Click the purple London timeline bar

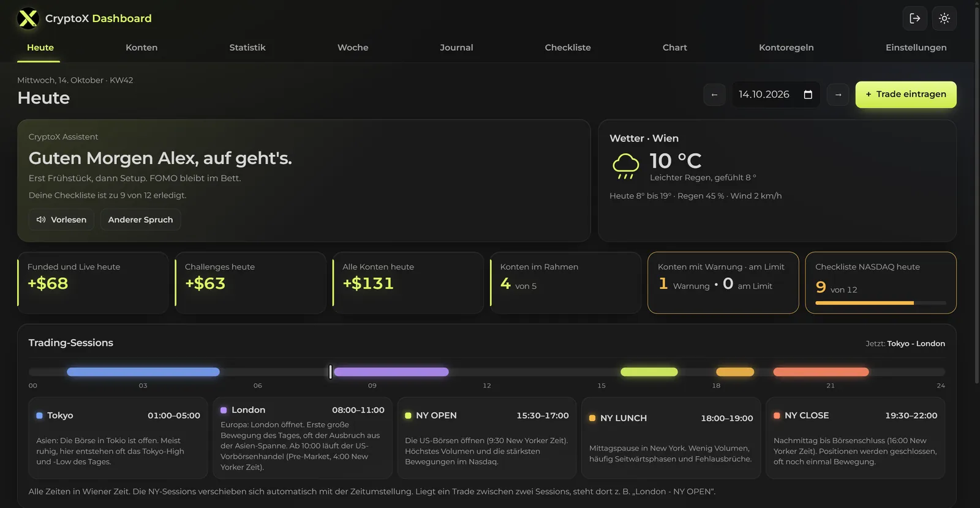(391, 372)
